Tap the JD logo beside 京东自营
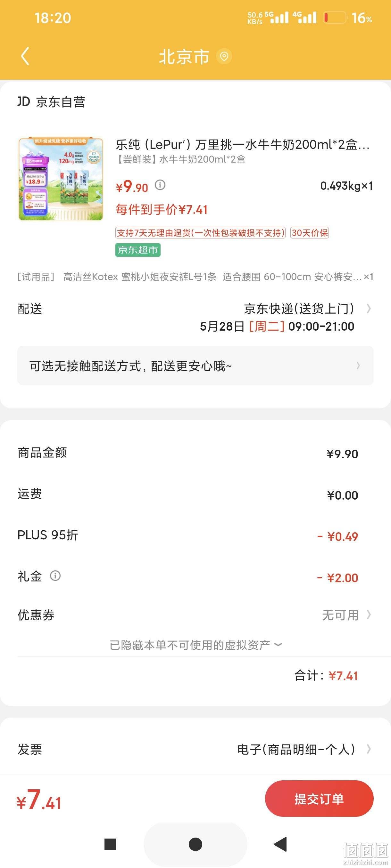This screenshot has height=868, width=391. coord(24,101)
